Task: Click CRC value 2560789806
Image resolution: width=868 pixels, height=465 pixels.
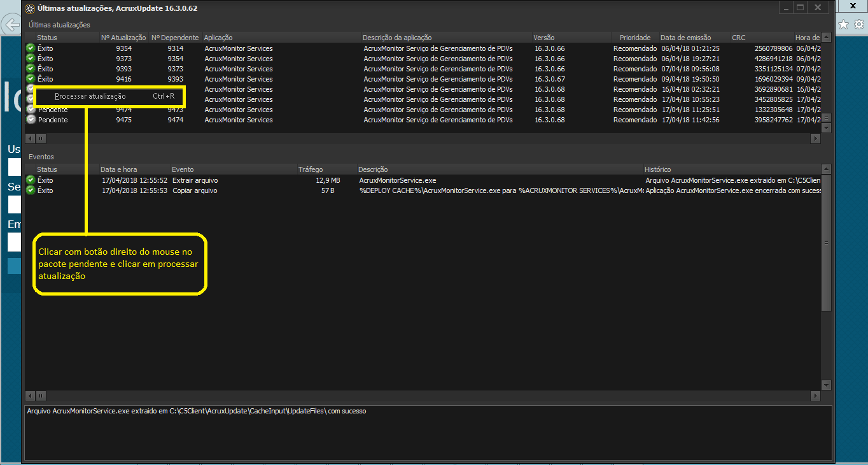Action: tap(774, 48)
